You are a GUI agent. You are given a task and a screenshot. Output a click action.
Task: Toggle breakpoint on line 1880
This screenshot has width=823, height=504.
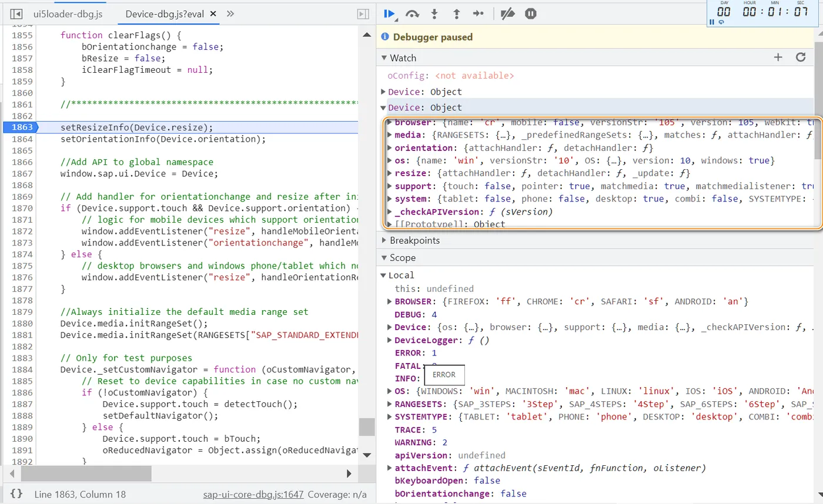coord(22,323)
